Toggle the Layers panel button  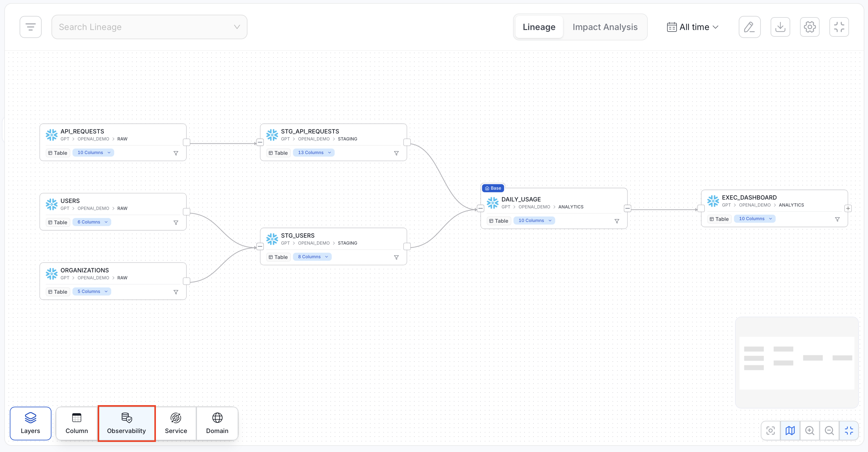pyautogui.click(x=30, y=424)
